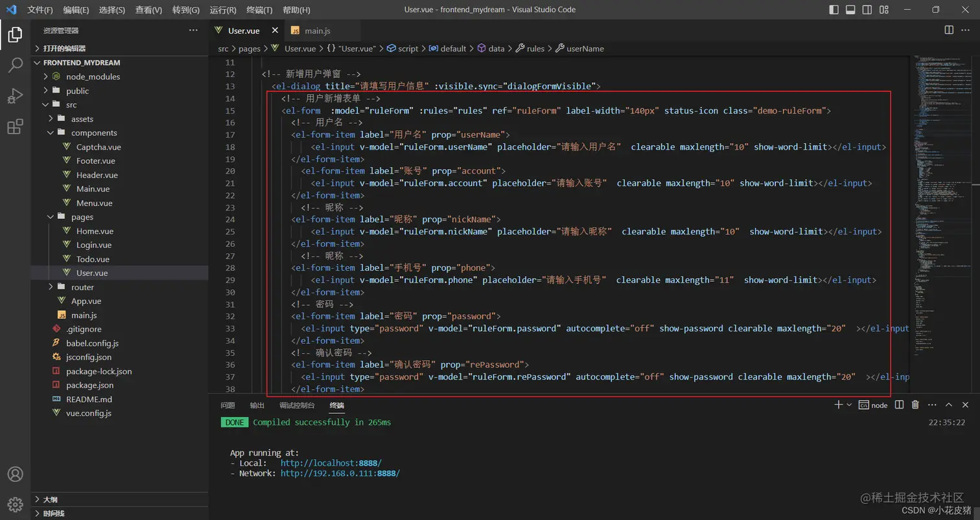This screenshot has width=980, height=520.
Task: Switch to 调试控制台 panel tab
Action: click(297, 405)
